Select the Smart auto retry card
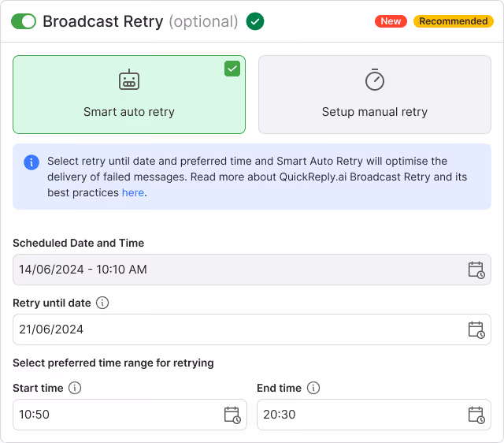Viewport: 504px width, 443px height. pyautogui.click(x=129, y=95)
